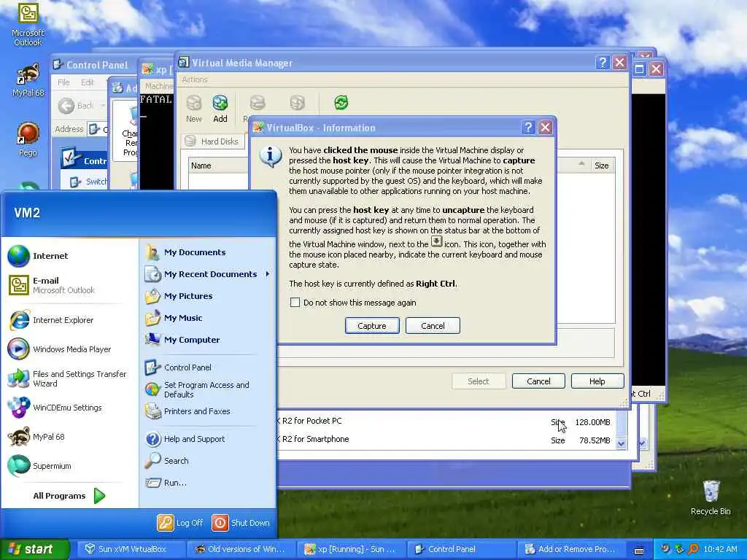Click green Refresh icon in Virtual Media Manager
Image resolution: width=747 pixels, height=560 pixels.
point(341,102)
